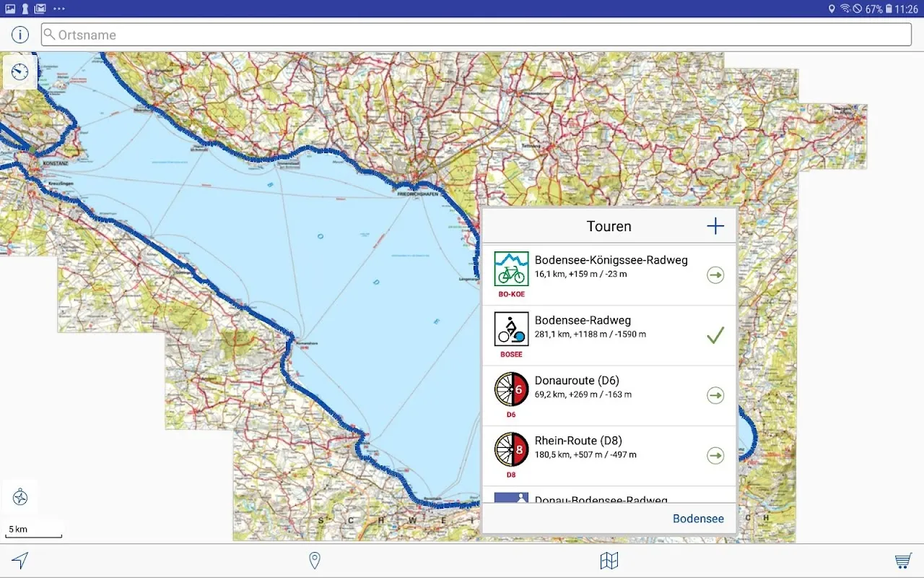Open the waypoint pin in bottom bar

pyautogui.click(x=315, y=561)
